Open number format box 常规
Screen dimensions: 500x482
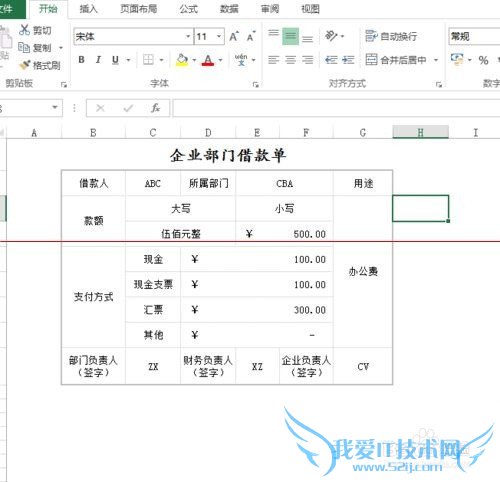tap(474, 36)
